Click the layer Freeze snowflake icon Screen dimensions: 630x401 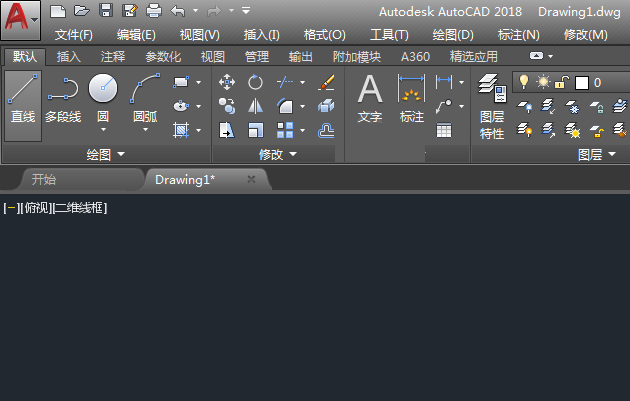tap(573, 106)
